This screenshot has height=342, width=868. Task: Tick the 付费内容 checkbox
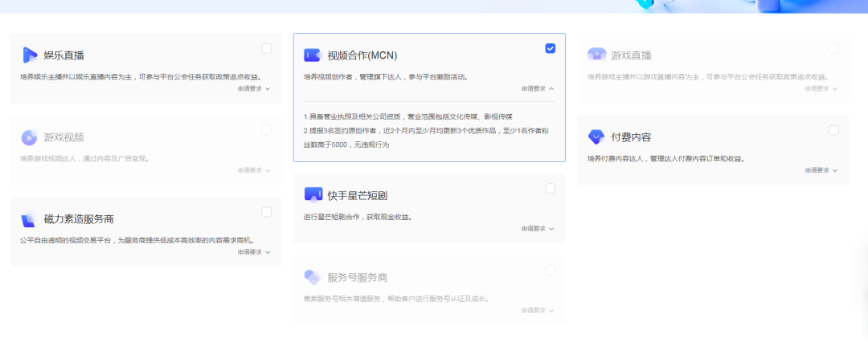coord(833,130)
